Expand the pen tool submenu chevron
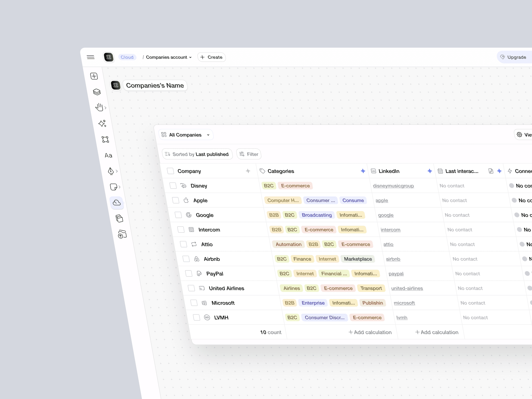The height and width of the screenshot is (399, 532). [117, 171]
